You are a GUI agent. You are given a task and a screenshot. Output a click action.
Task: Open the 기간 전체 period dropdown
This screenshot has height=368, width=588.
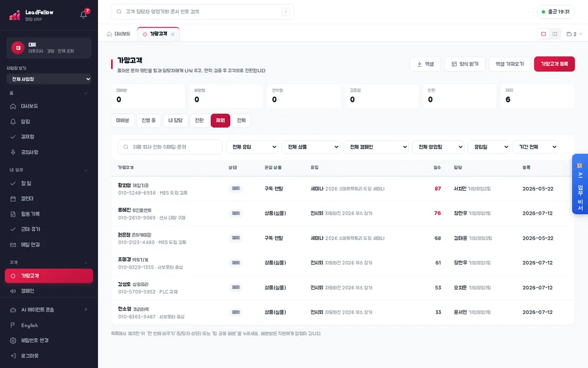point(535,147)
